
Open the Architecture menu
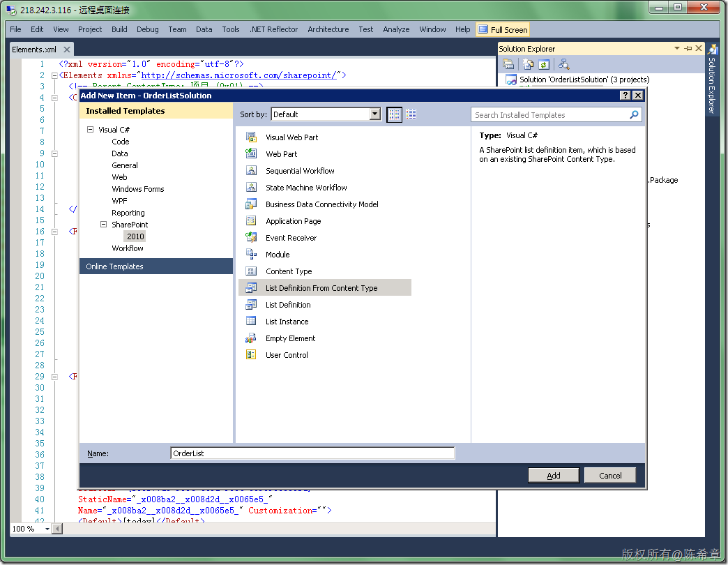328,29
